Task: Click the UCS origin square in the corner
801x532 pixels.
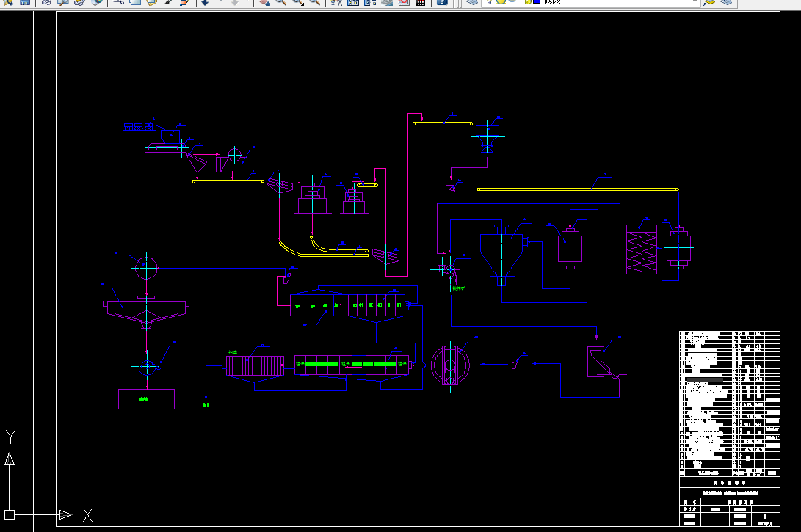Action: [10, 514]
